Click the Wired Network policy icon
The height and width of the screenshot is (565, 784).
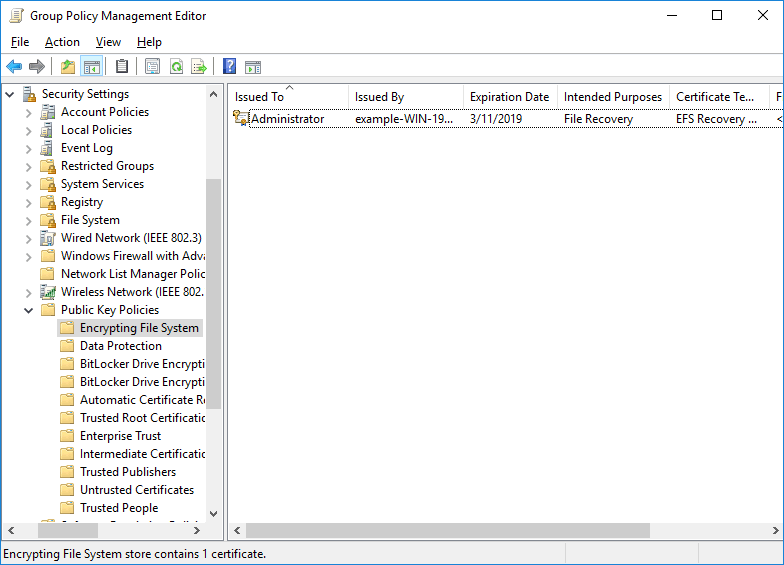tap(48, 238)
